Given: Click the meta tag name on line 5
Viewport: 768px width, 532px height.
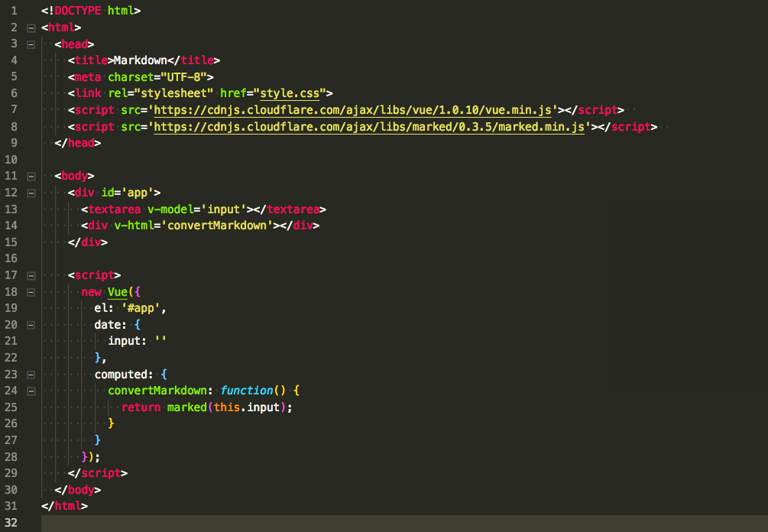Looking at the screenshot, I should 88,77.
